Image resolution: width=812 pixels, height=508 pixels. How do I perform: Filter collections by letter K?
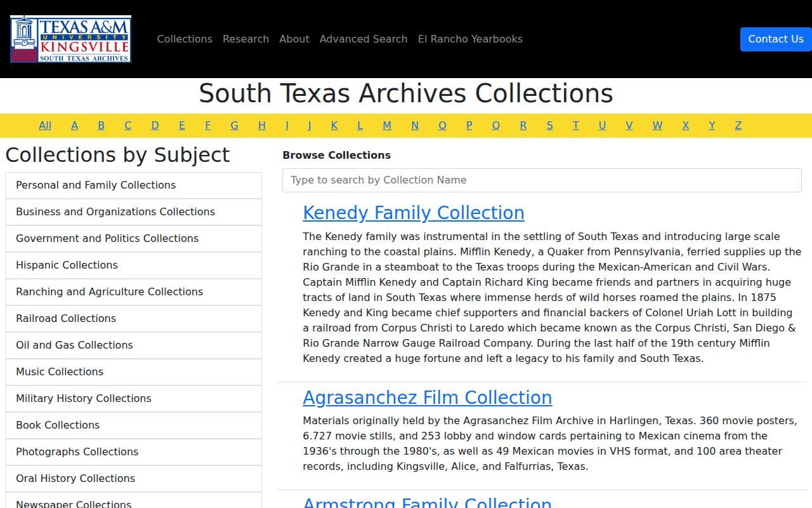tap(334, 125)
